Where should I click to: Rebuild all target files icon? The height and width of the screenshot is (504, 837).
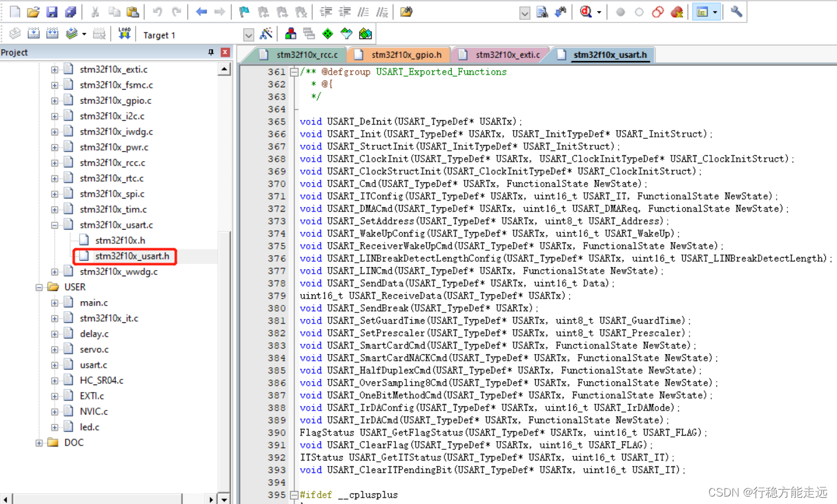pyautogui.click(x=52, y=34)
